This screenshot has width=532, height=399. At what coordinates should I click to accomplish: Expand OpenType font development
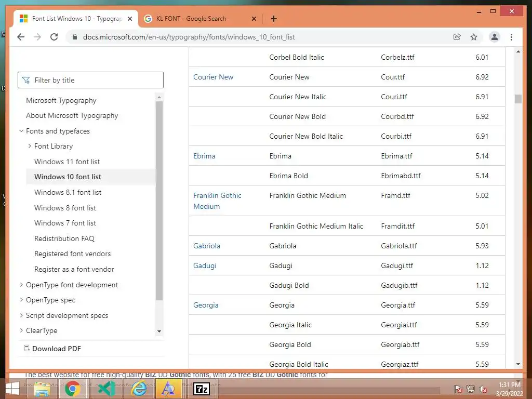point(21,285)
